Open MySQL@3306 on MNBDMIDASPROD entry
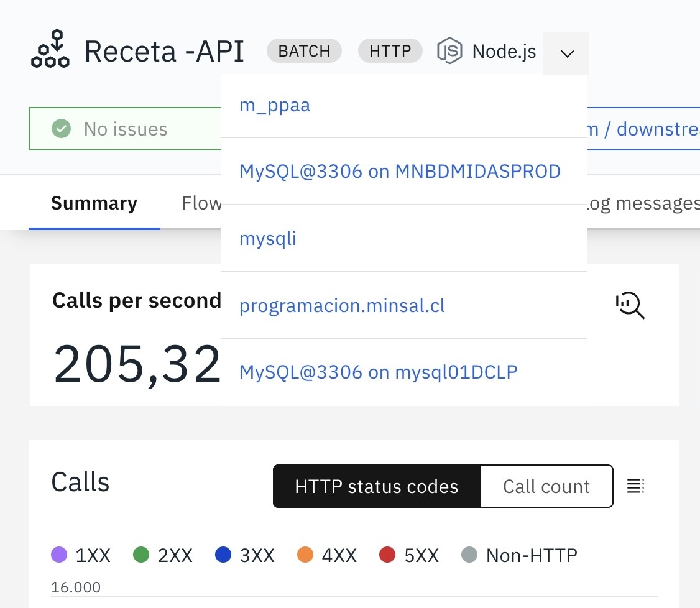700x608 pixels. pyautogui.click(x=400, y=171)
